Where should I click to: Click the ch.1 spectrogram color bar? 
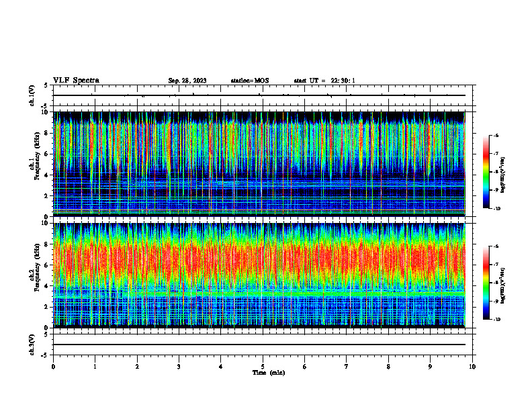click(x=486, y=172)
